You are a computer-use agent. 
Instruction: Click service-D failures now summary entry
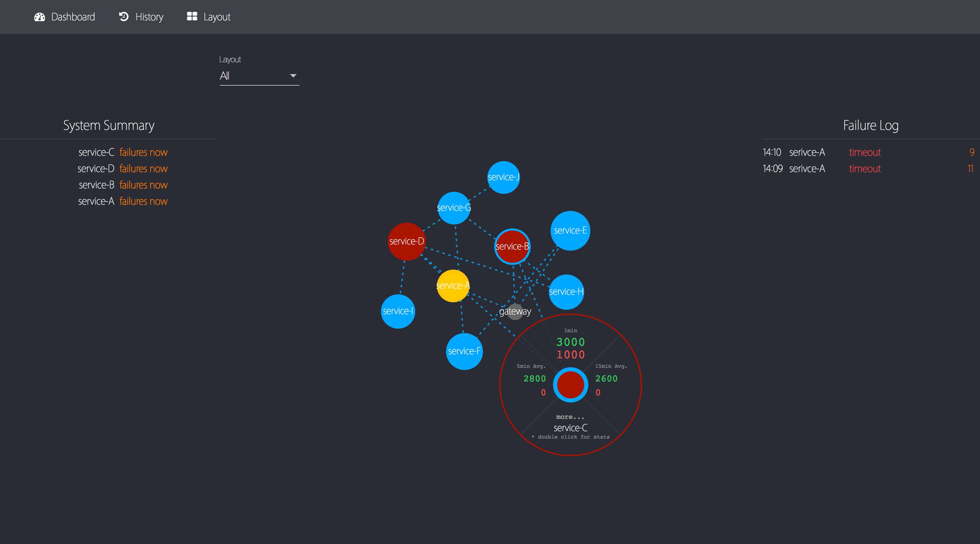122,169
